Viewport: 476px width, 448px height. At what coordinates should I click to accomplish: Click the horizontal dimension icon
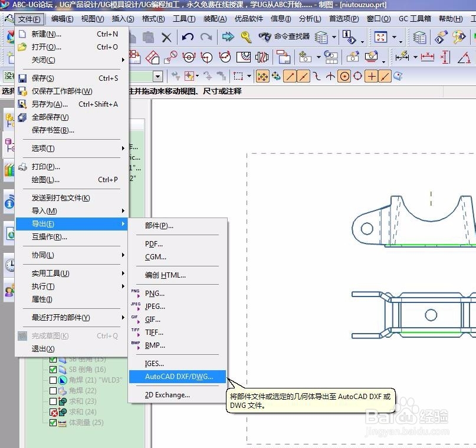(428, 57)
